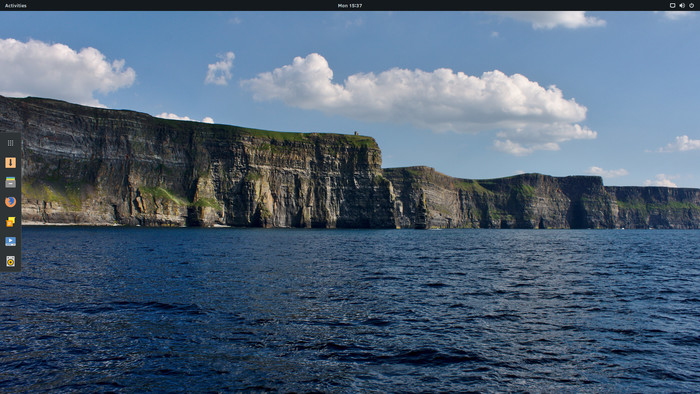Open the yellow sticky notes app
The image size is (700, 394).
pyautogui.click(x=10, y=222)
